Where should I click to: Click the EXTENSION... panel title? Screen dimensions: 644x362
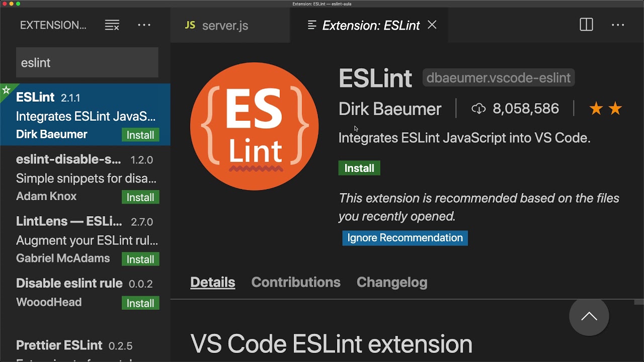53,25
